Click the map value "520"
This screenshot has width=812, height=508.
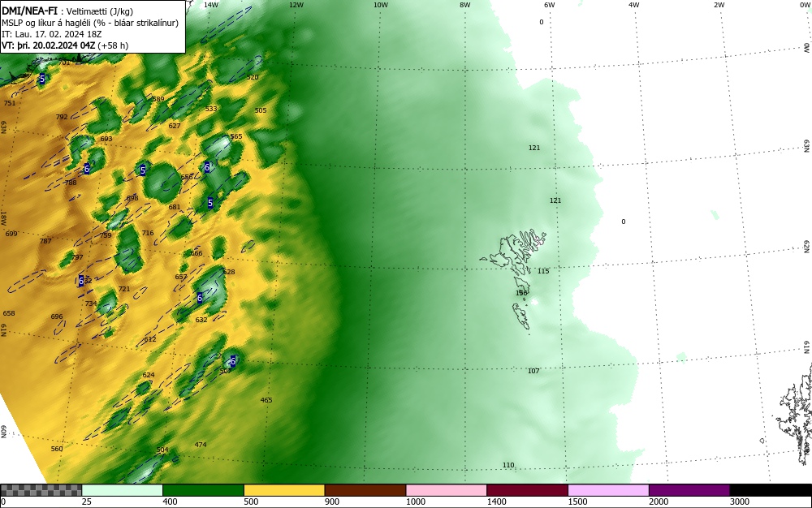point(253,77)
